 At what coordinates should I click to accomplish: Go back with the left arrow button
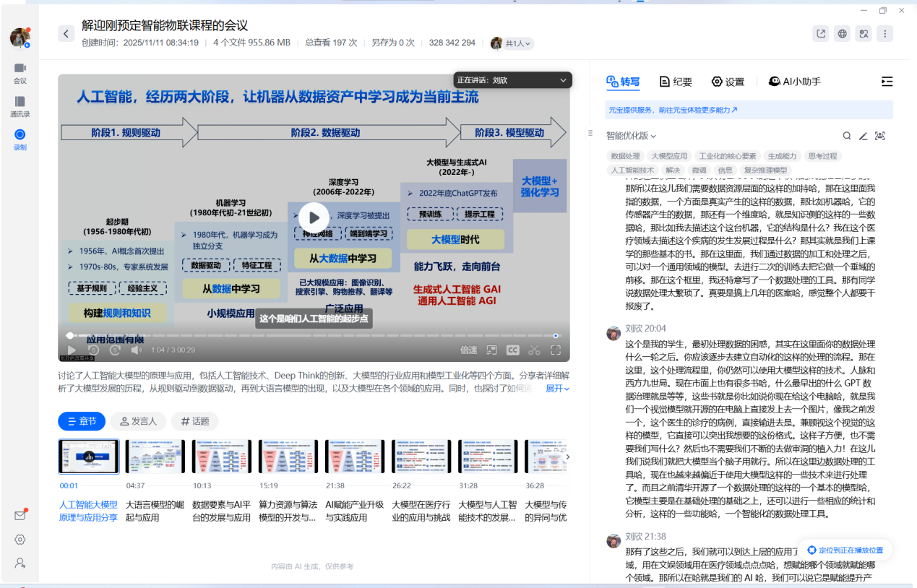[x=66, y=34]
